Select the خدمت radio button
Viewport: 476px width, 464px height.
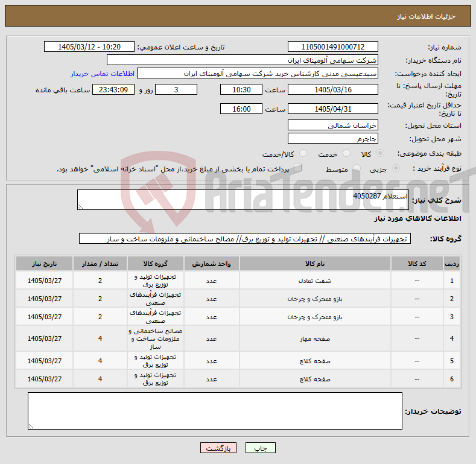tap(346, 153)
